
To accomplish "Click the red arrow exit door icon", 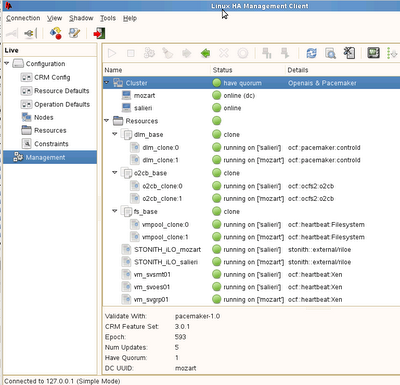I will [99, 33].
